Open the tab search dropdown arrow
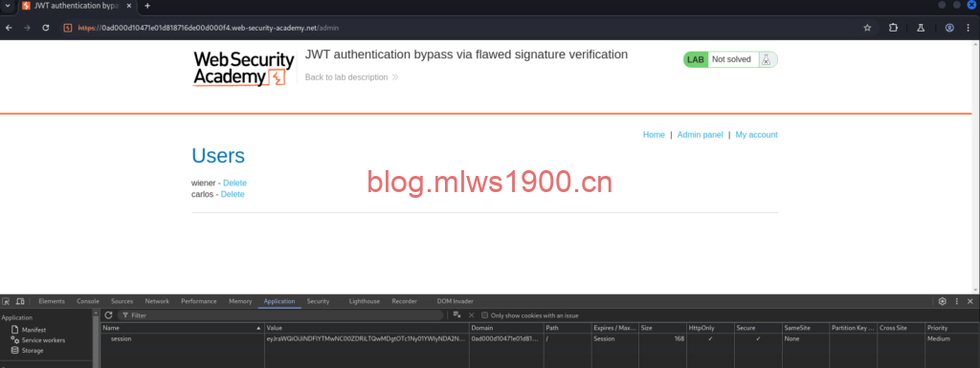Screen dimensions: 980x368 [x=8, y=6]
